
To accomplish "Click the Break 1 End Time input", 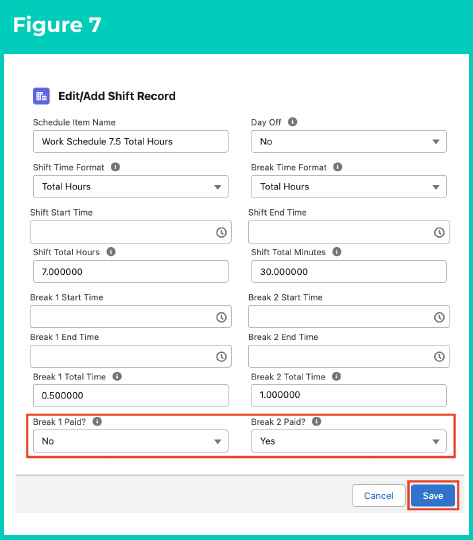I will coord(131,356).
